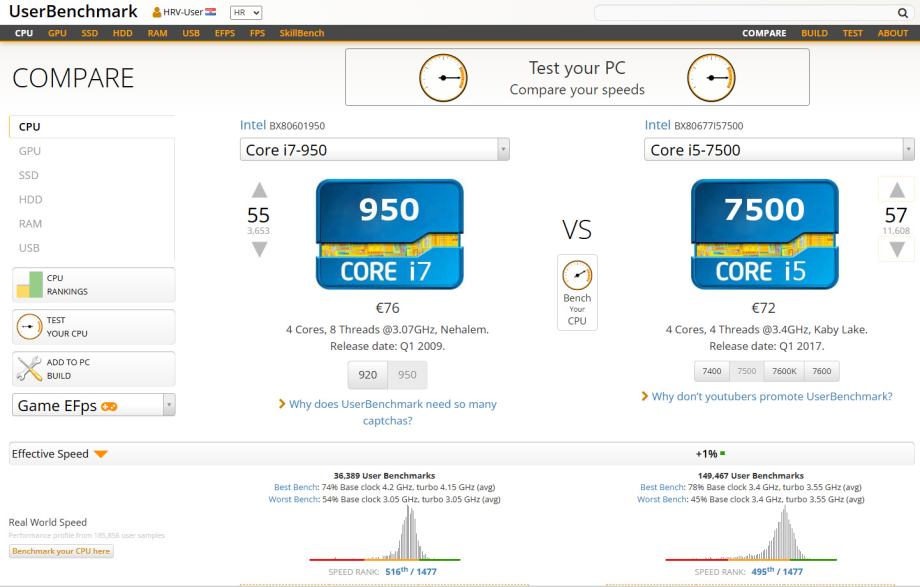Click speed rank 495th / 1477
The height and width of the screenshot is (587, 920).
[777, 571]
